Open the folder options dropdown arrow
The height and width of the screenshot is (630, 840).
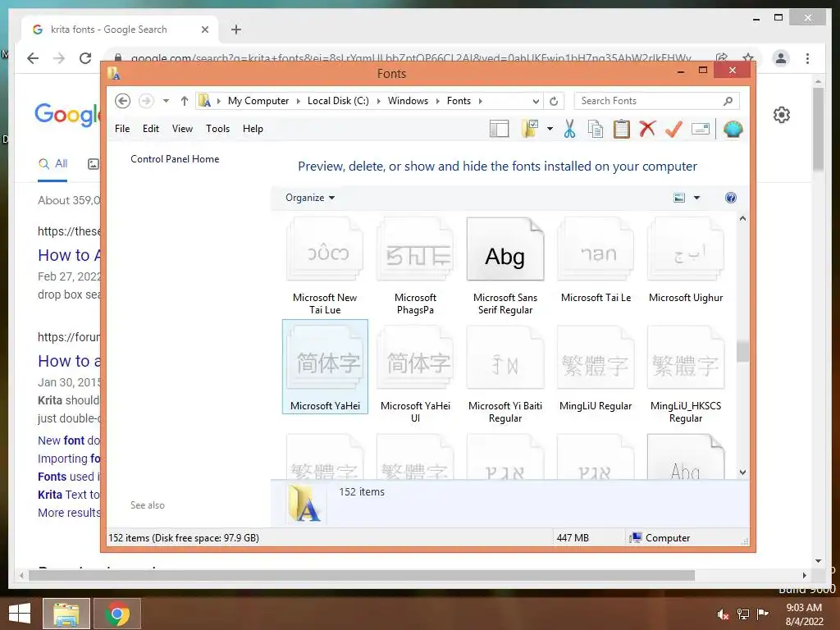click(x=550, y=129)
